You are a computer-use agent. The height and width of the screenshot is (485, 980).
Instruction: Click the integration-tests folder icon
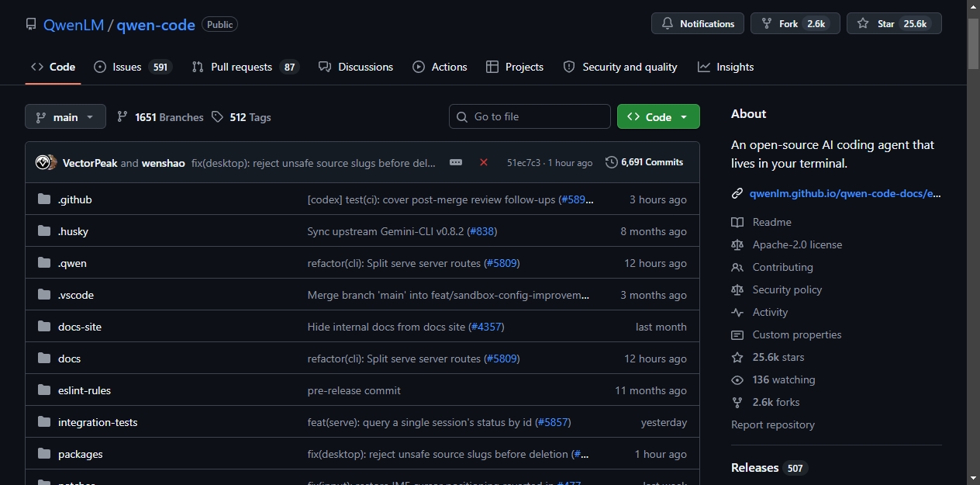point(44,422)
